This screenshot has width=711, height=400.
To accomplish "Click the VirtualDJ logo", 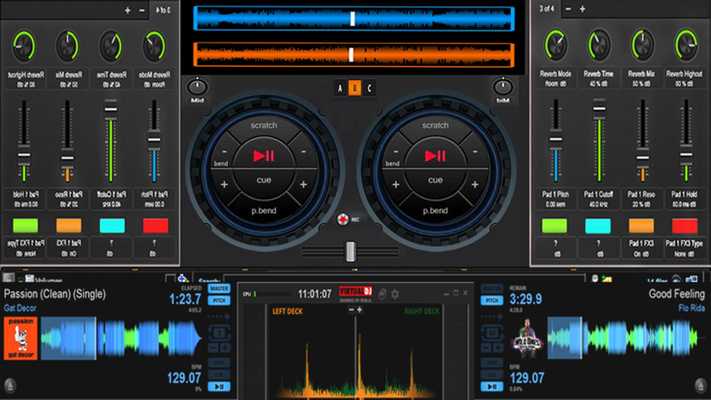I will [356, 292].
